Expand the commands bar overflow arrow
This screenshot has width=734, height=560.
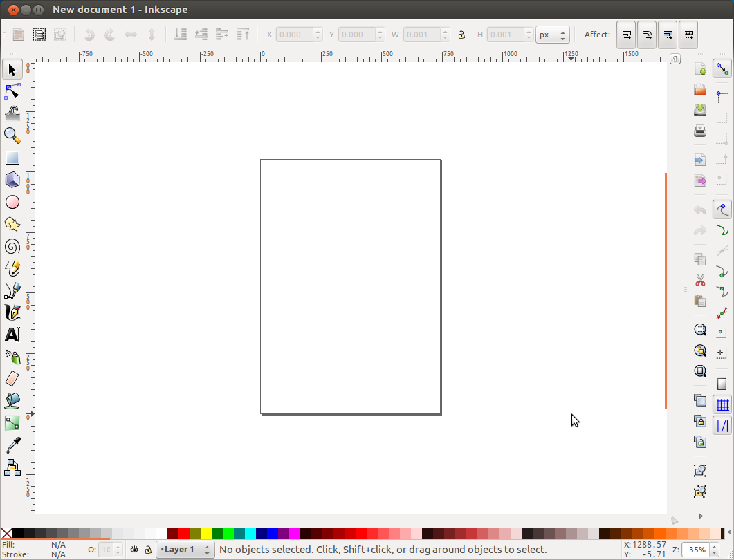[x=701, y=516]
